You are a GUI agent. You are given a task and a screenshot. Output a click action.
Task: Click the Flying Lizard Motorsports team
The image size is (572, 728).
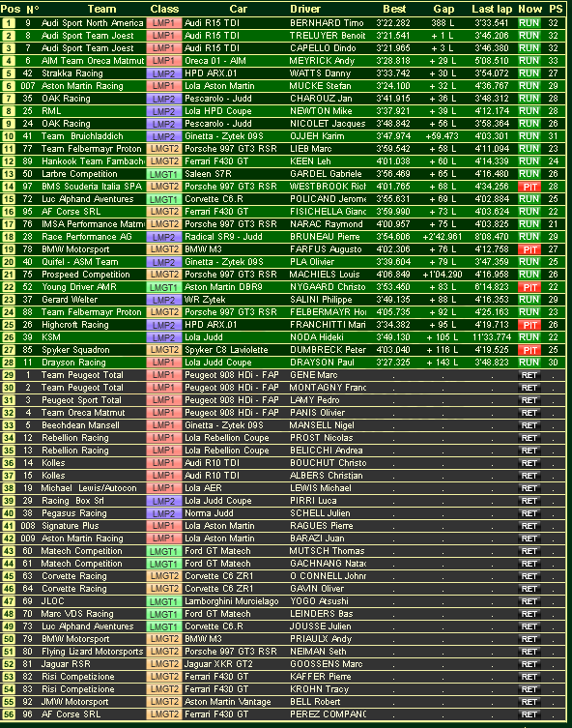pos(93,650)
